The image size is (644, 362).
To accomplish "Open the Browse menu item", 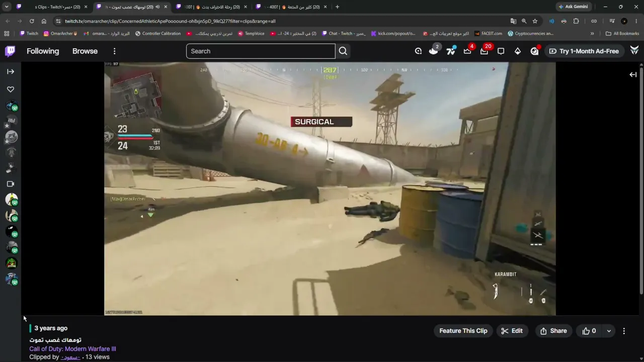I will click(85, 51).
